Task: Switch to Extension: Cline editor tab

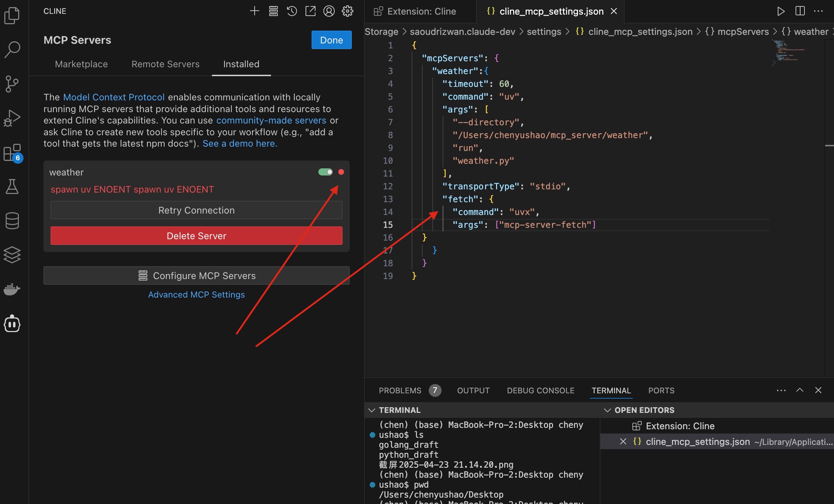Action: 420,11
